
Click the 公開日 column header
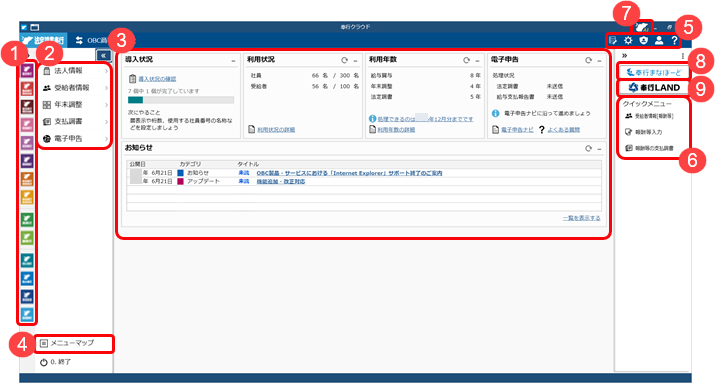(137, 164)
